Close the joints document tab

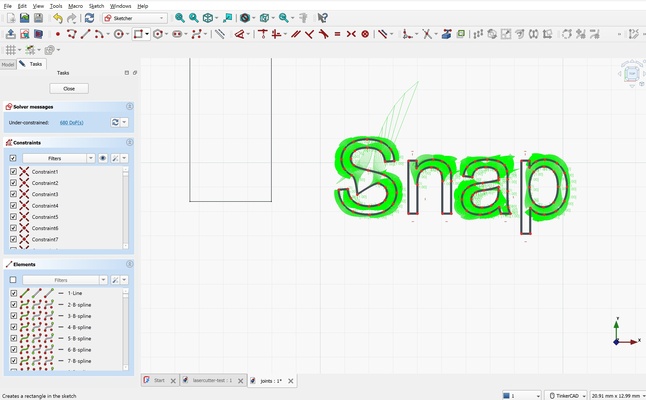pos(291,381)
